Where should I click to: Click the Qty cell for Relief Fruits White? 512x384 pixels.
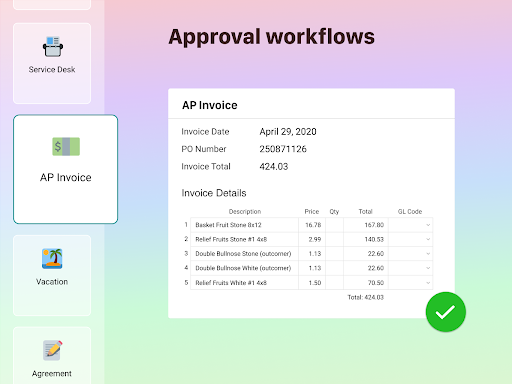pyautogui.click(x=334, y=283)
